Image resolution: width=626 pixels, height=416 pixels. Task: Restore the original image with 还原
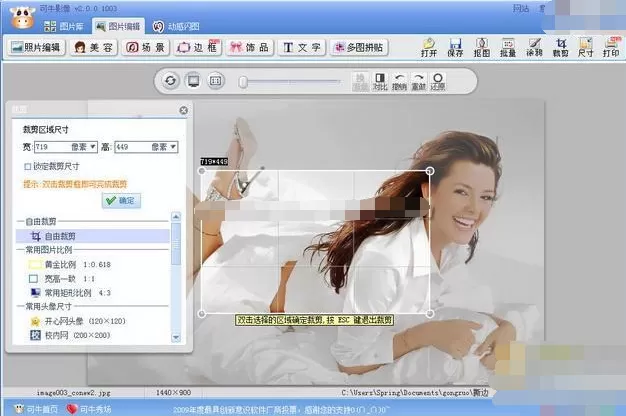438,81
